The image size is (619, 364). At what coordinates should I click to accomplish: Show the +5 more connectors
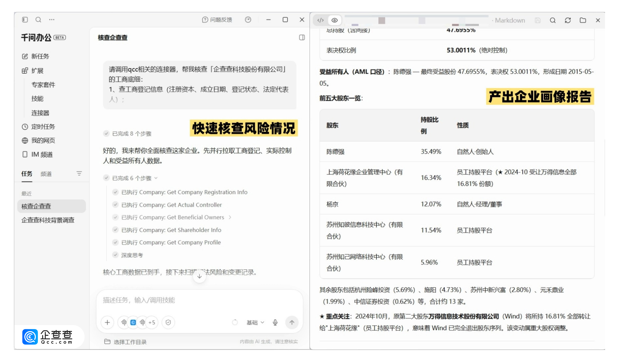(152, 323)
